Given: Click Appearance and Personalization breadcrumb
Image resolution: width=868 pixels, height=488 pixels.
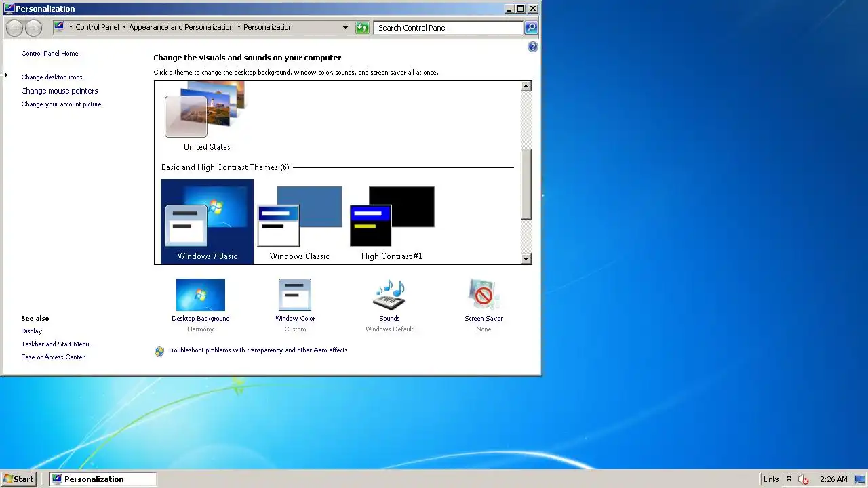Looking at the screenshot, I should 181,28.
